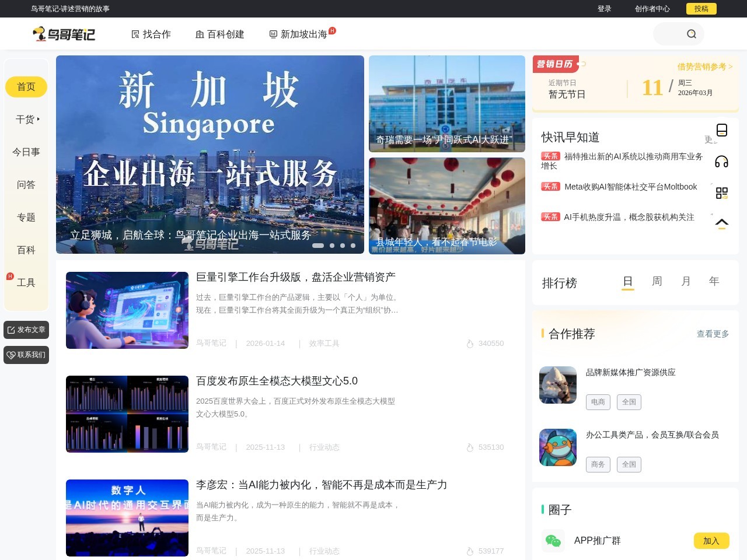
Task: Open the mobile app floating icon
Action: (x=722, y=130)
